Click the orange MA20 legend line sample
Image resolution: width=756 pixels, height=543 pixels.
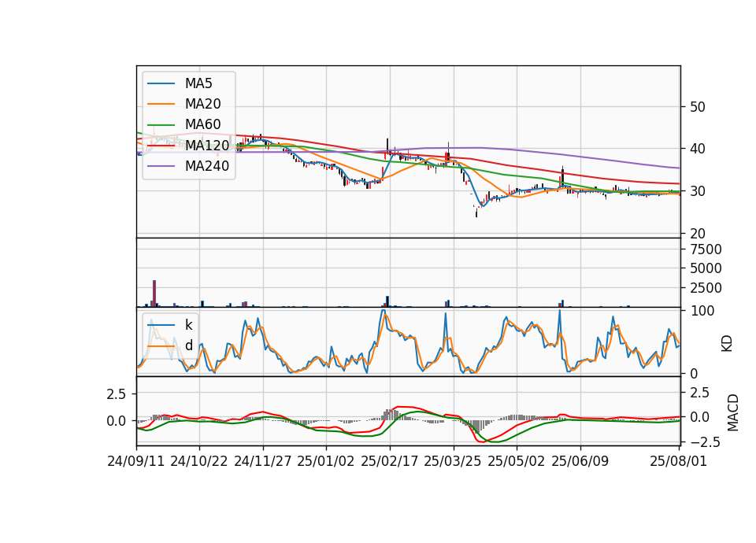click(161, 104)
